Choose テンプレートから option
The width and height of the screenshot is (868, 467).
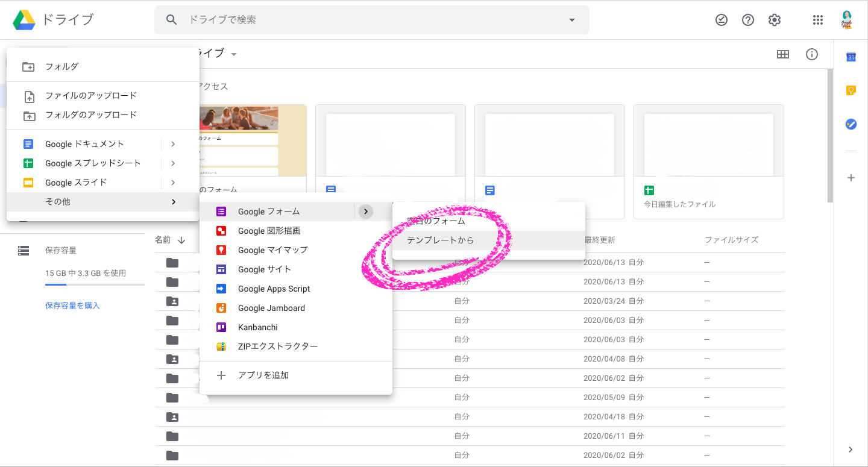(x=488, y=240)
